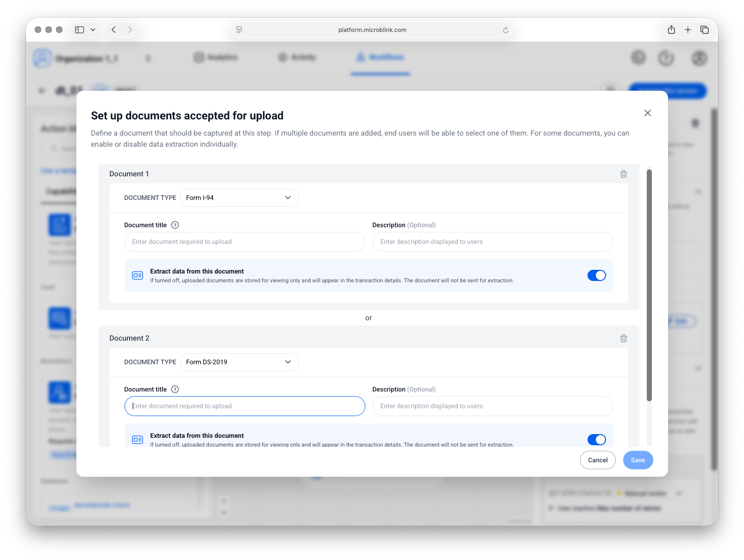Click Cancel button
Viewport: 744px width, 560px height.
tap(597, 460)
